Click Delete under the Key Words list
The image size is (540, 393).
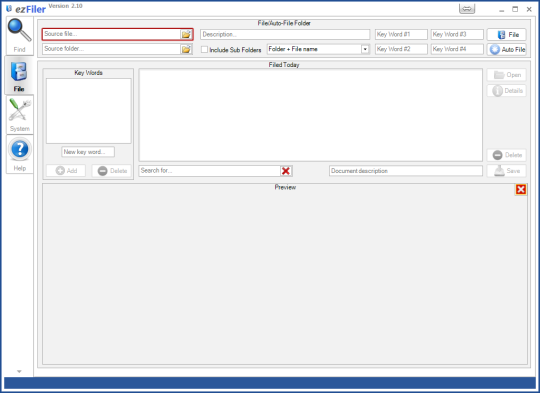pos(112,171)
